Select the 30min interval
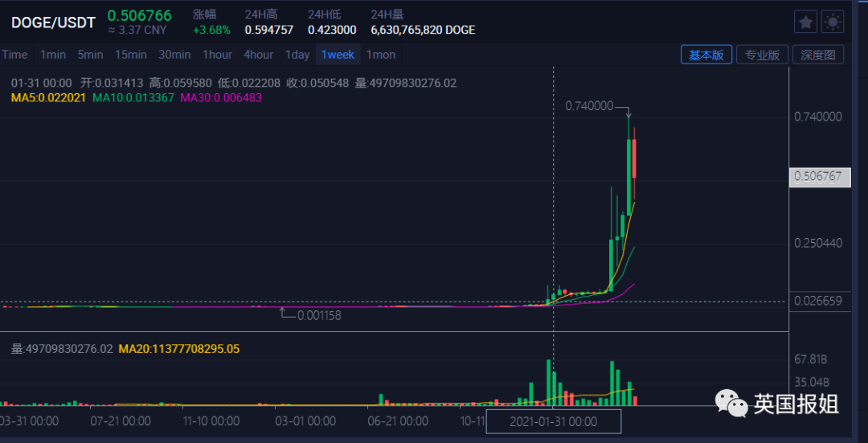Viewport: 868px width, 443px height. click(x=174, y=54)
